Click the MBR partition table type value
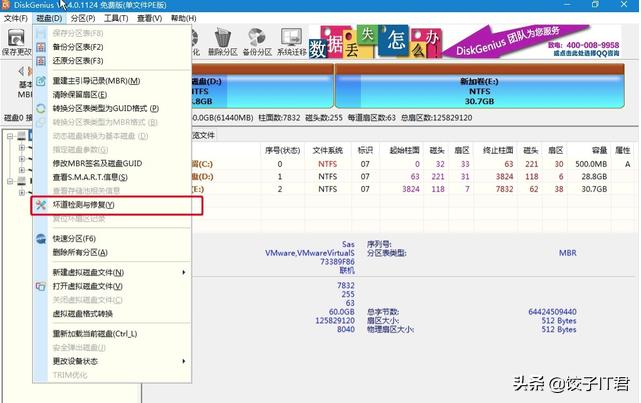641x403 pixels. tap(567, 253)
